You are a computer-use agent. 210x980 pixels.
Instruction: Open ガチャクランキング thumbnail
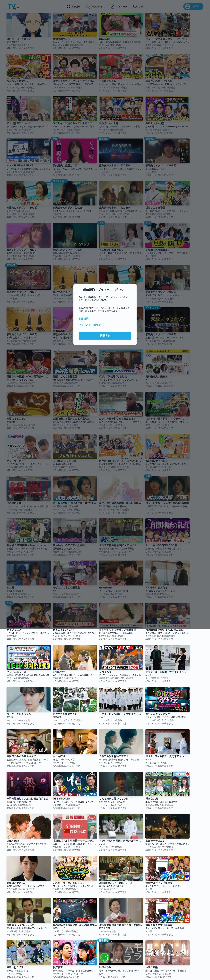(167, 700)
